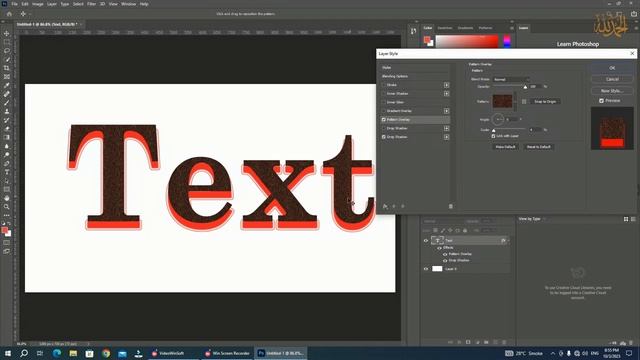Toggle the Link with Layer checkbox
Screen dimensions: 640x360
pyautogui.click(x=493, y=136)
